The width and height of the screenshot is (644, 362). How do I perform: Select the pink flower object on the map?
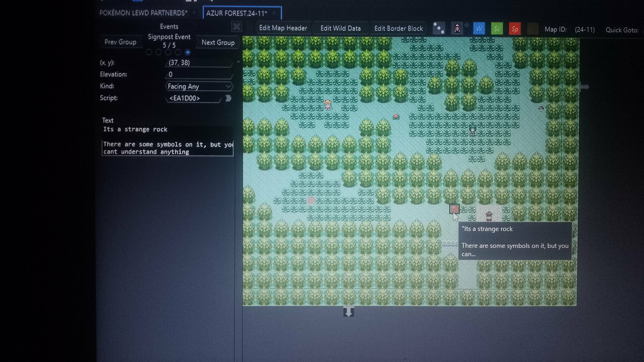coord(396,116)
